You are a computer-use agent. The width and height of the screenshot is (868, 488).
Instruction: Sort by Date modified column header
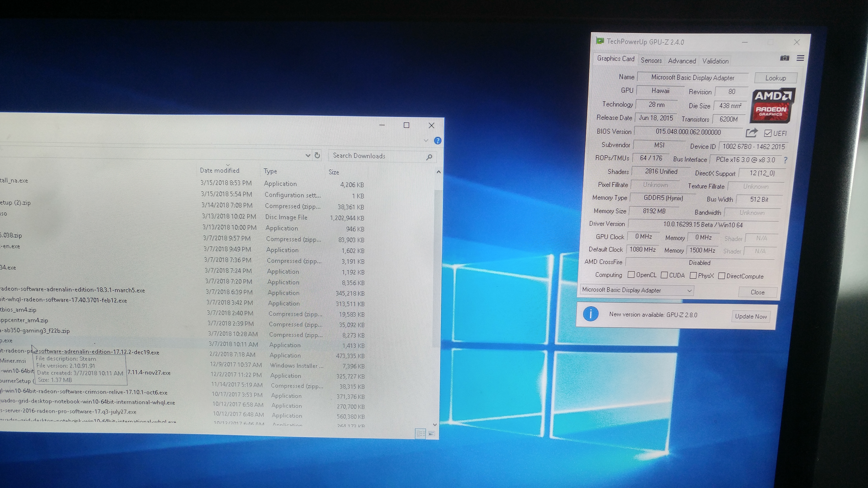[219, 170]
